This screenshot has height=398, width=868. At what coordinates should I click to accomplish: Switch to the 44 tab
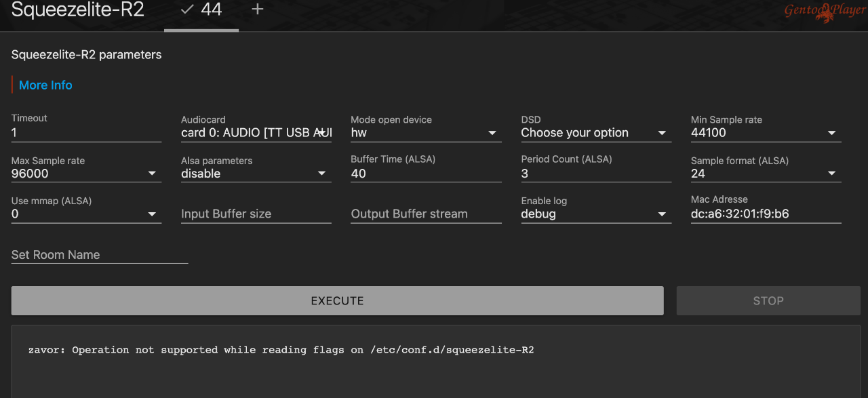(x=201, y=10)
